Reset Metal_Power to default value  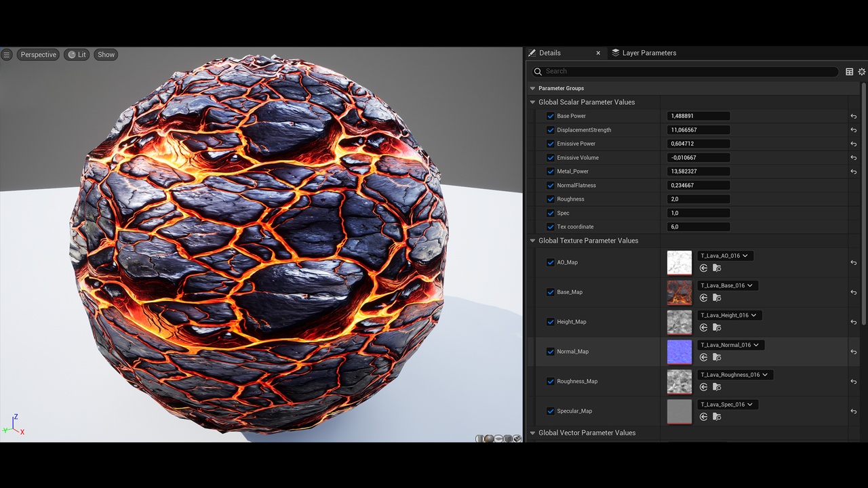pyautogui.click(x=853, y=171)
